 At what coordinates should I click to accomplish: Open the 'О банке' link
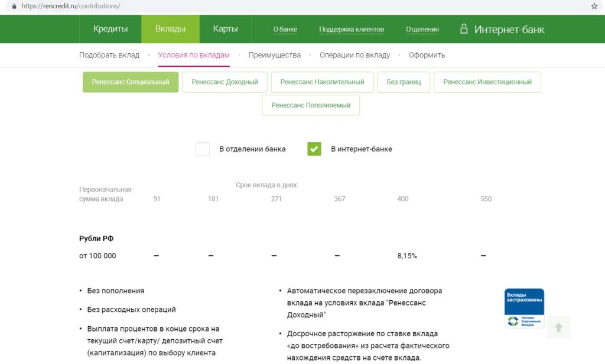[285, 30]
